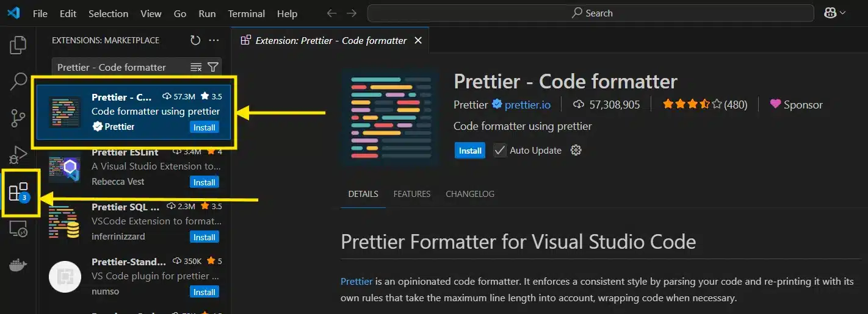
Task: Open the Docker view in activity bar
Action: click(19, 266)
